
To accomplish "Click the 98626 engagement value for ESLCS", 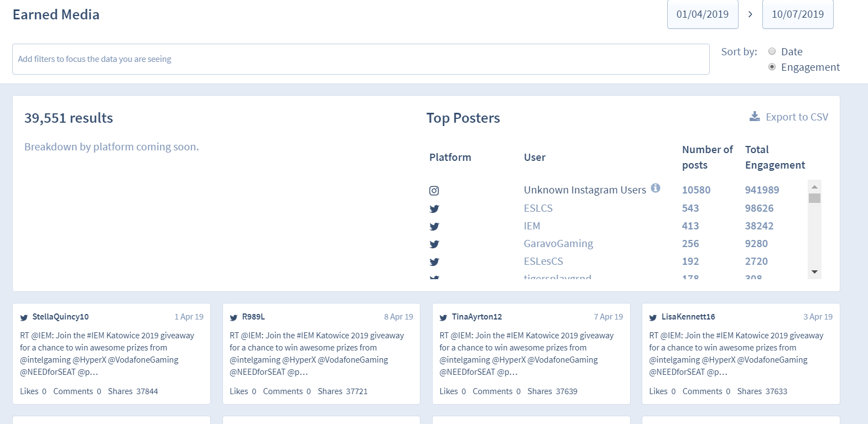I will [759, 208].
